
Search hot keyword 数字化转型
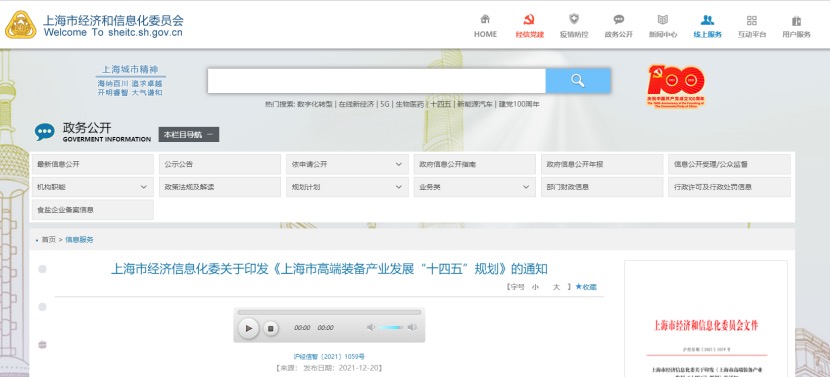tap(315, 104)
